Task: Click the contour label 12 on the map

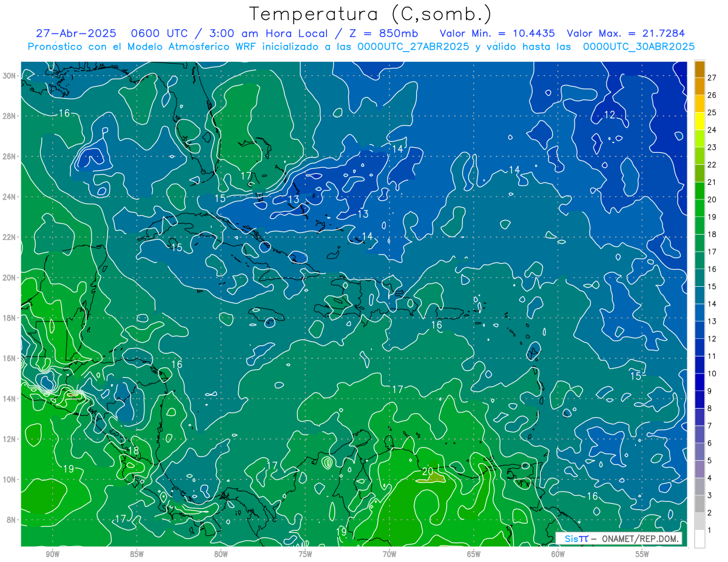Action: coord(610,115)
